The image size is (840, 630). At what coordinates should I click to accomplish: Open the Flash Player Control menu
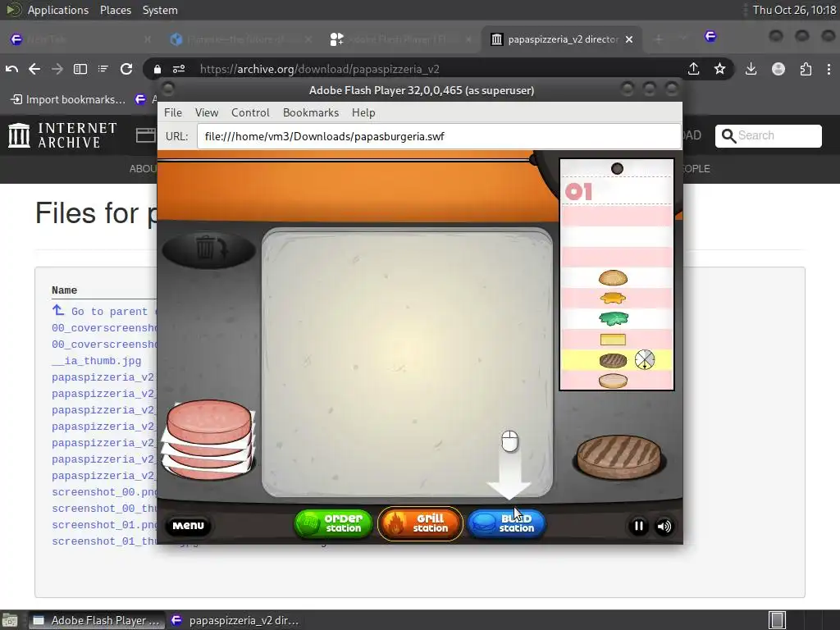(250, 112)
